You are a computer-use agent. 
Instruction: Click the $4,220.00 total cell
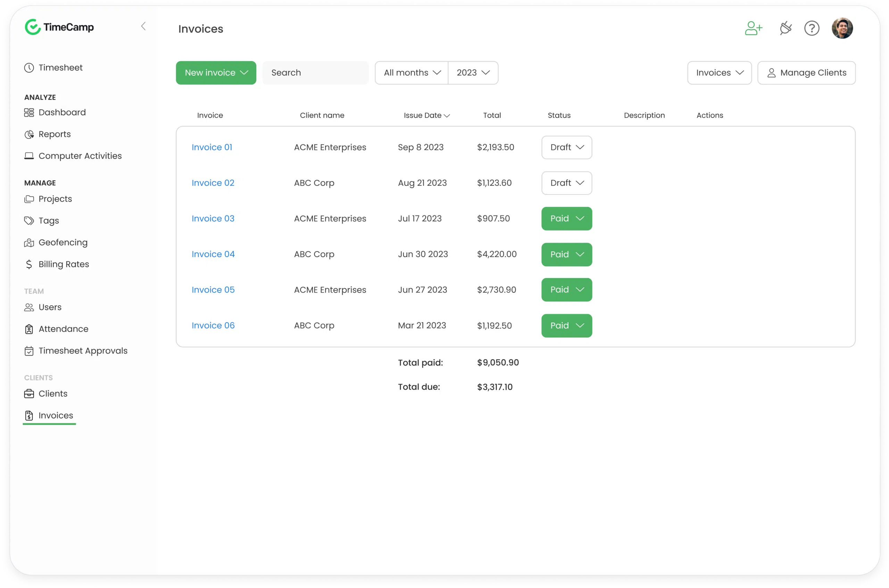(x=497, y=254)
